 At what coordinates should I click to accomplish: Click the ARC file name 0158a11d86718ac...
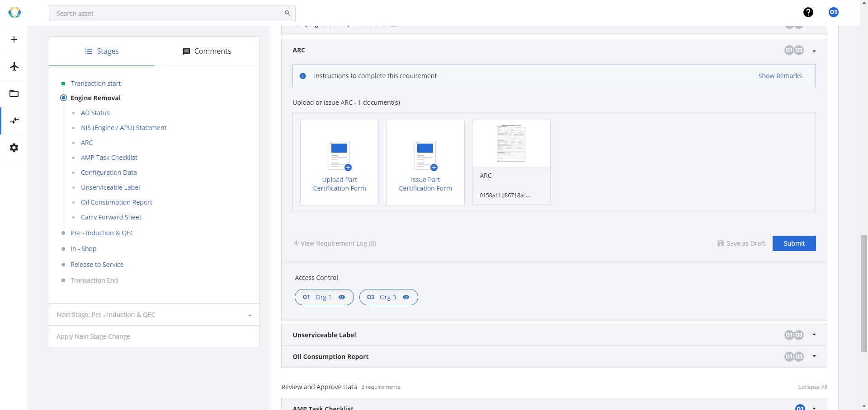(x=505, y=196)
